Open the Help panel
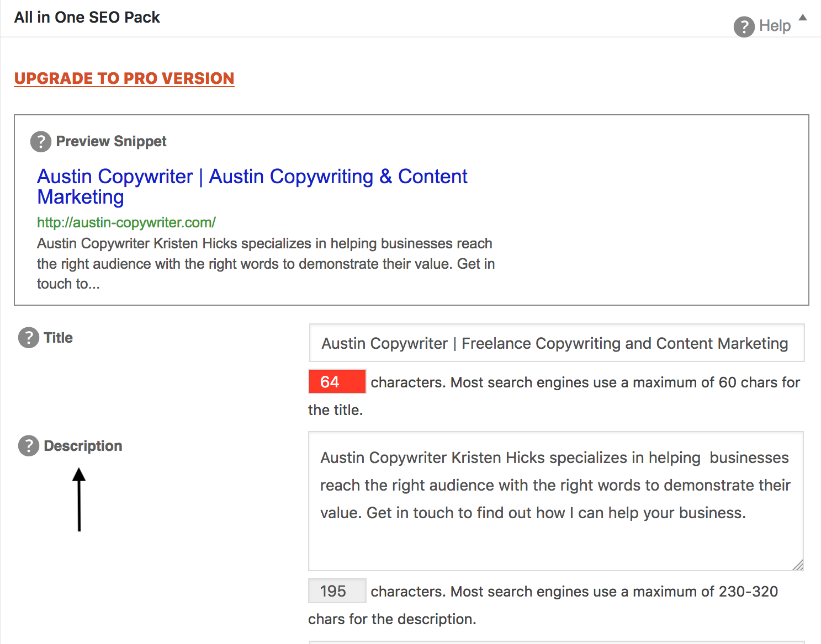 (775, 26)
